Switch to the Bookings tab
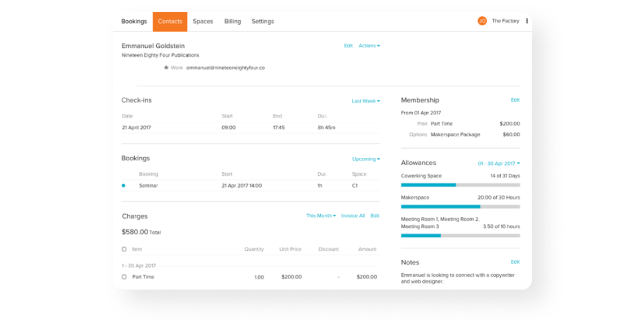The image size is (644, 322). [x=134, y=21]
